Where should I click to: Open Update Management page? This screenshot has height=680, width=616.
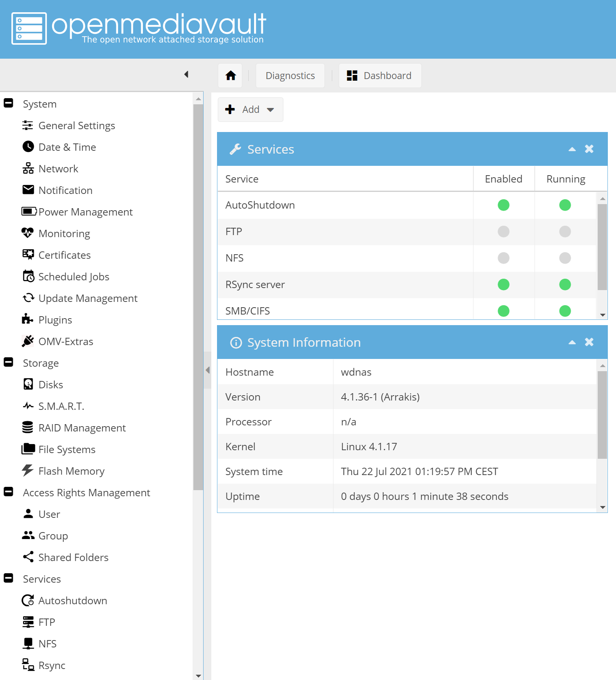(80, 298)
